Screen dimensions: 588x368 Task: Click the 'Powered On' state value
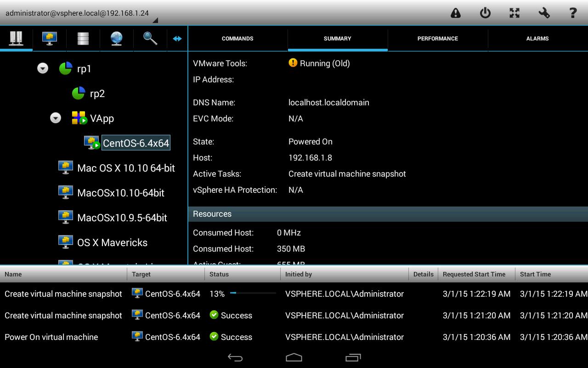coord(311,142)
